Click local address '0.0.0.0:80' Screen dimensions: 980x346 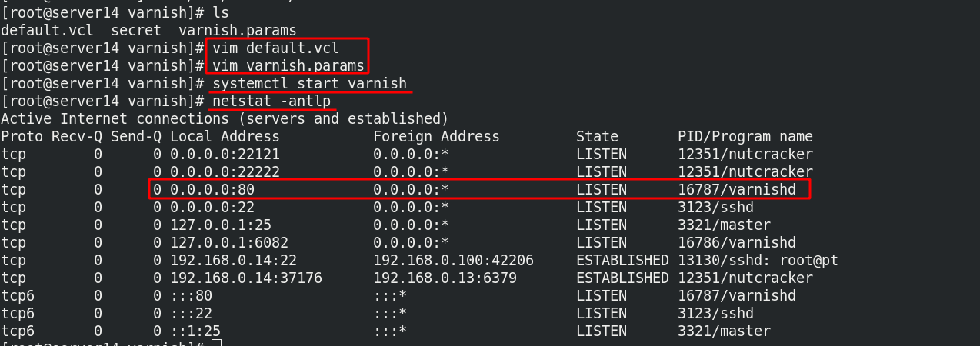click(212, 190)
